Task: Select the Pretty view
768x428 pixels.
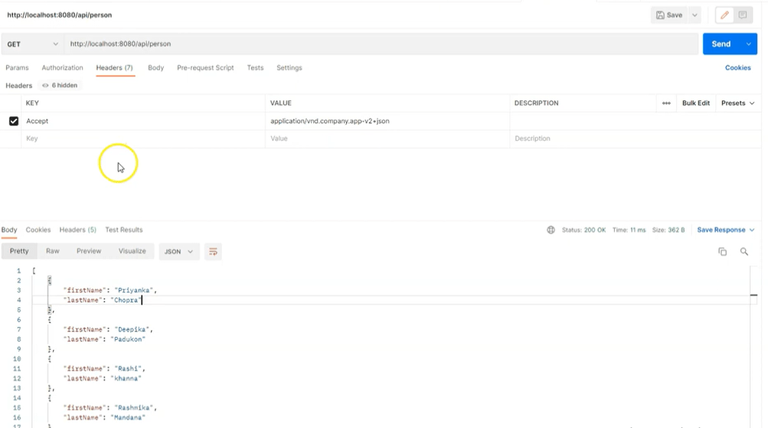Action: pyautogui.click(x=19, y=251)
